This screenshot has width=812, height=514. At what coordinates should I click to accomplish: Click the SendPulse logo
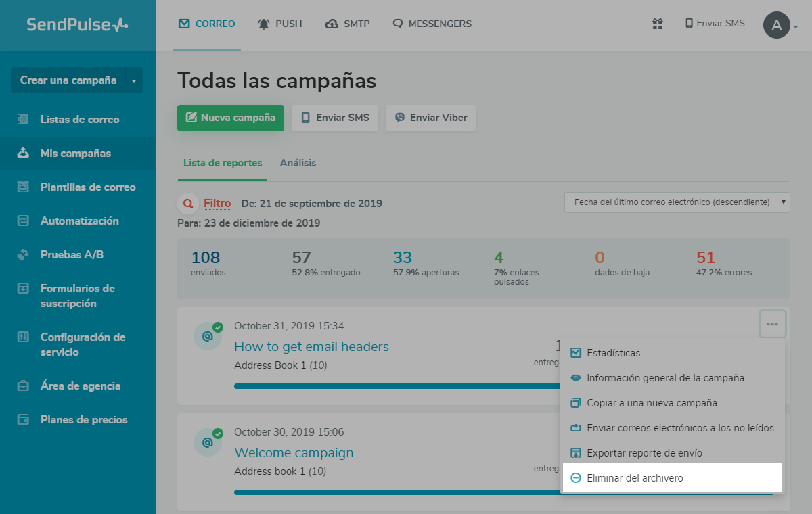(x=77, y=25)
